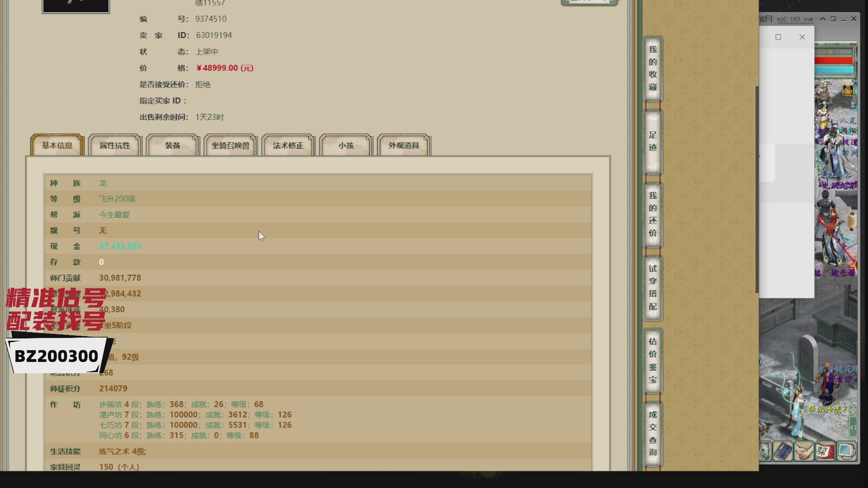
Task: Click the picture-in-picture window icon in game title bar
Action: (833, 19)
